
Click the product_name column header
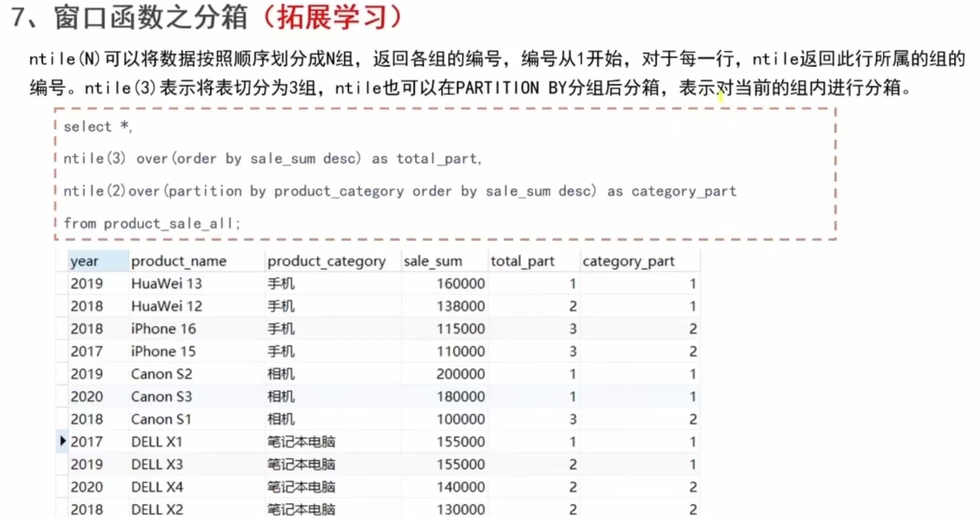[197, 261]
